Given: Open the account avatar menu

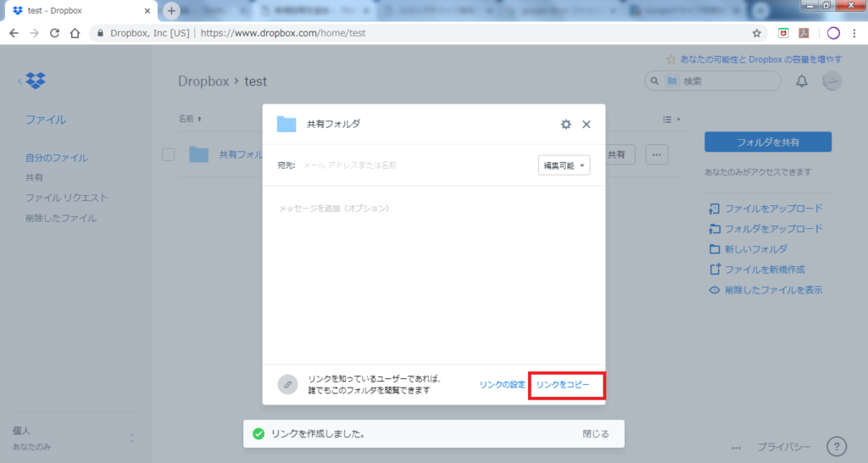Looking at the screenshot, I should pos(832,81).
